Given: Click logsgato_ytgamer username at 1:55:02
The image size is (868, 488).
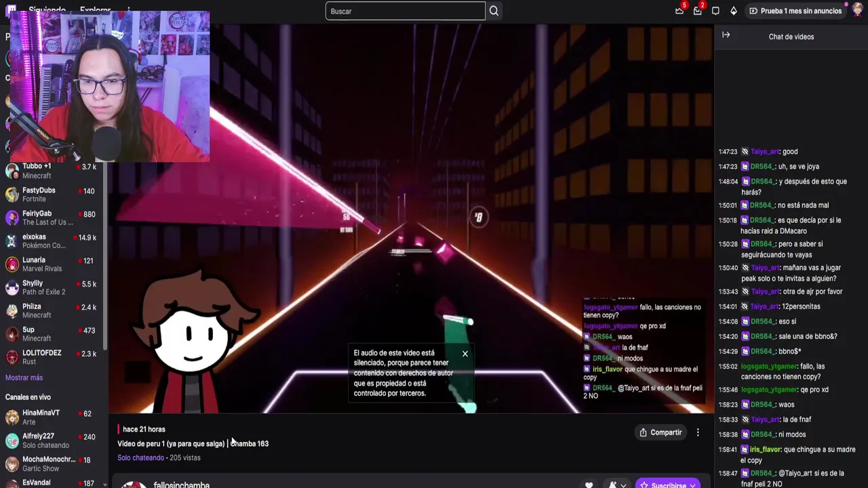Looking at the screenshot, I should tap(769, 367).
